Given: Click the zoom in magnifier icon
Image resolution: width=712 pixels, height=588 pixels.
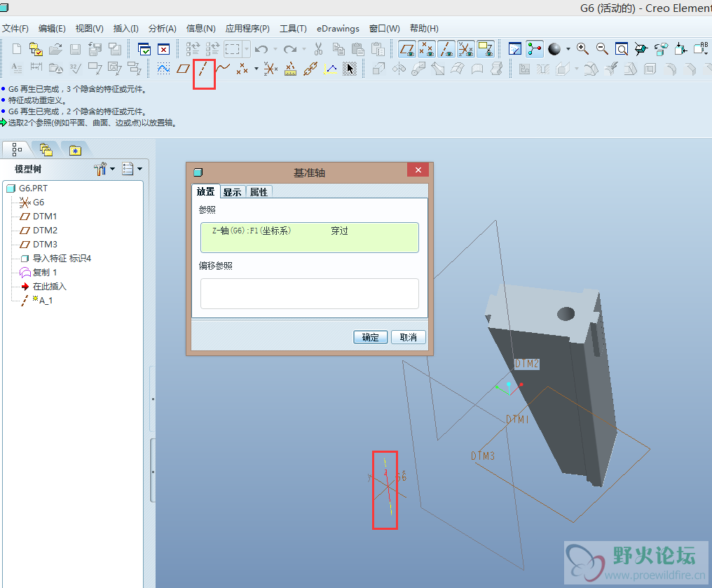Looking at the screenshot, I should [x=582, y=49].
